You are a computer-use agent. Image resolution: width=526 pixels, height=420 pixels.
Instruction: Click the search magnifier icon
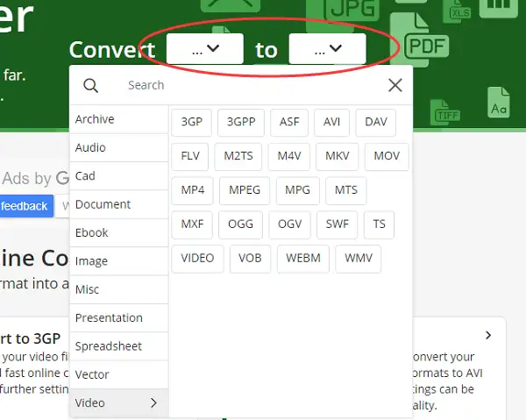[90, 86]
